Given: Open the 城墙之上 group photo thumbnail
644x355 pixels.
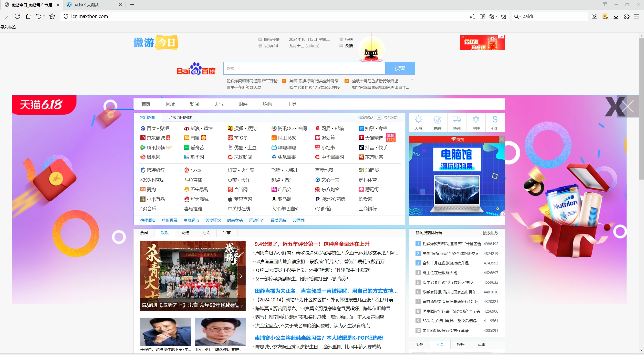Looking at the screenshot, I should 193,276.
